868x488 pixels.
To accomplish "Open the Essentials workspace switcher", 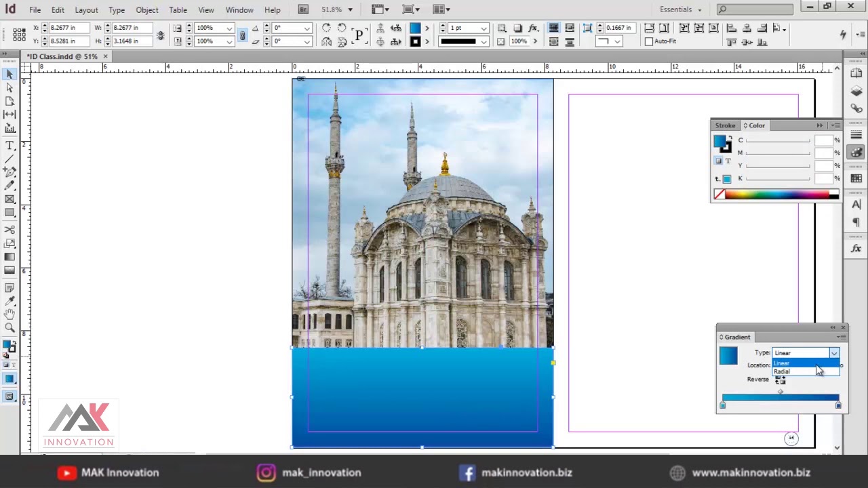I will click(680, 9).
